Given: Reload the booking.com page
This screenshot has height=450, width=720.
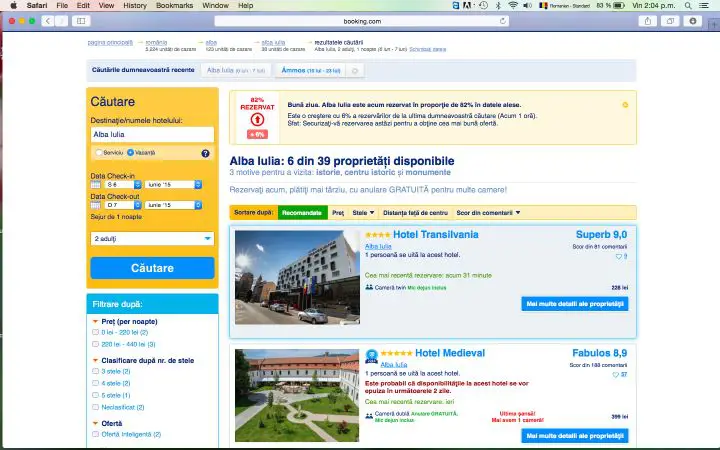Looking at the screenshot, I should [x=503, y=21].
